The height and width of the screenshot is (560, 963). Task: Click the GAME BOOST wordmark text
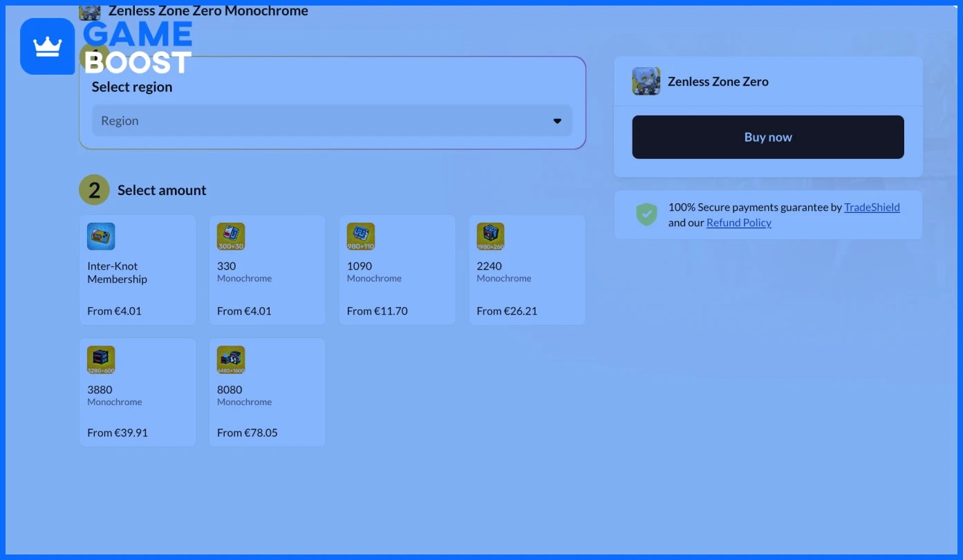138,47
